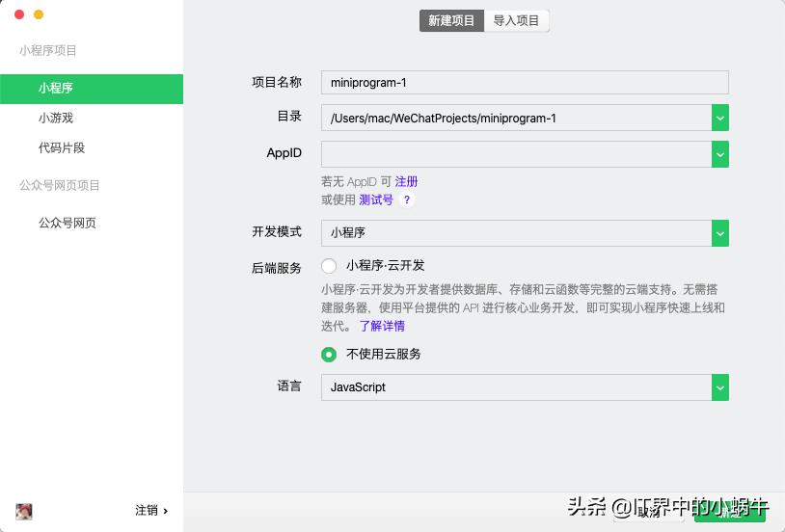Switch to the 导入项目 tab

(x=516, y=20)
